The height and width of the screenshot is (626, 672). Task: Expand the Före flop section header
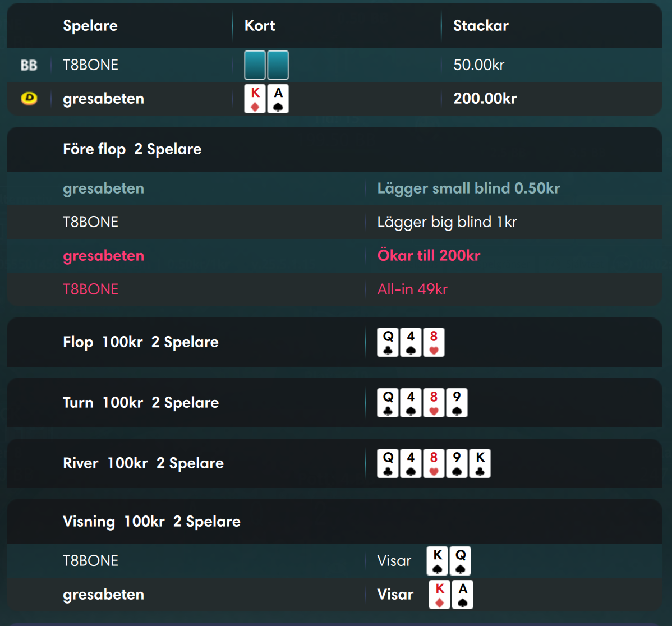pyautogui.click(x=334, y=149)
